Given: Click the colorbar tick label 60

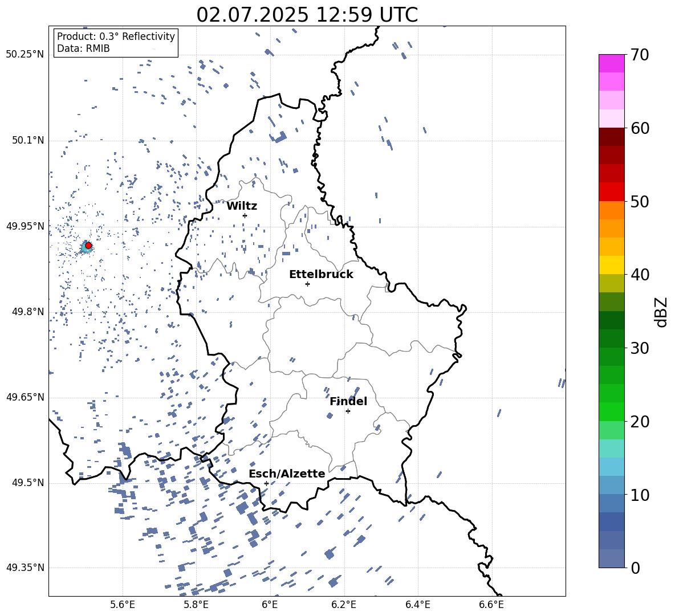Looking at the screenshot, I should click(640, 128).
